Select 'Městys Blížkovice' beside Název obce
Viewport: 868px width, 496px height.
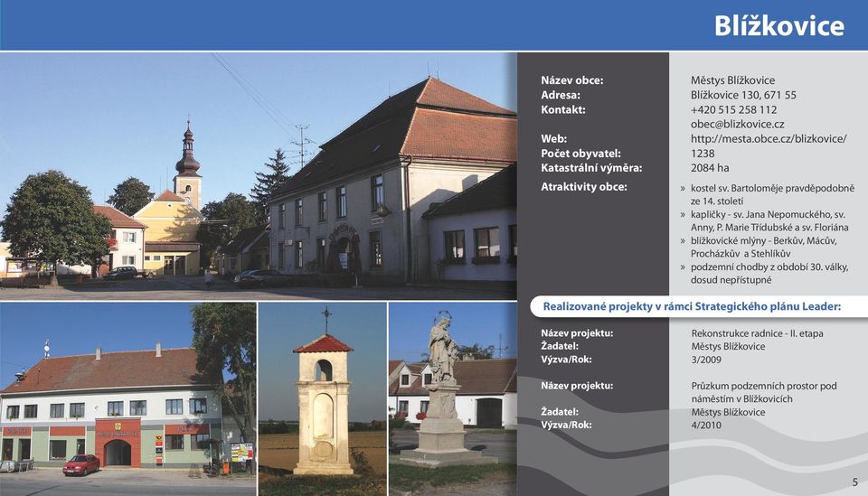732,80
